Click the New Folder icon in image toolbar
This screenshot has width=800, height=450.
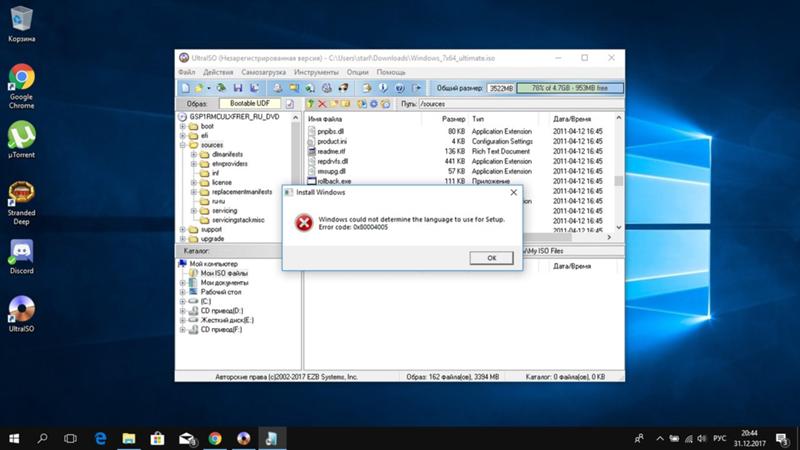[x=334, y=104]
